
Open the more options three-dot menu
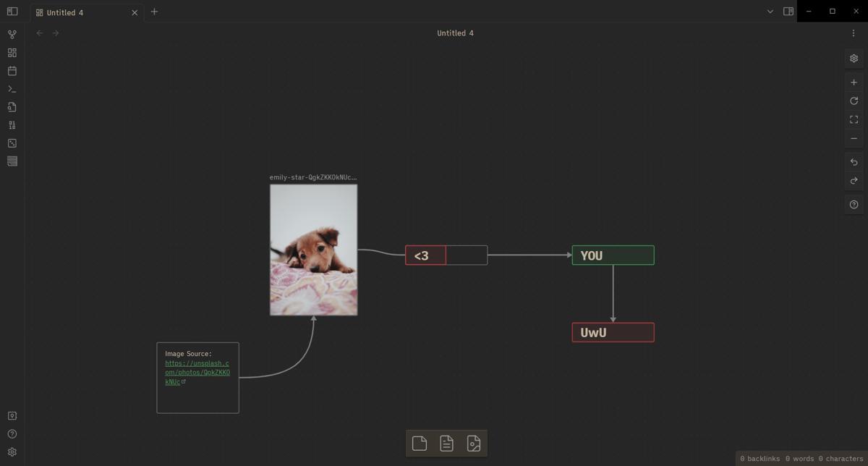click(x=854, y=33)
